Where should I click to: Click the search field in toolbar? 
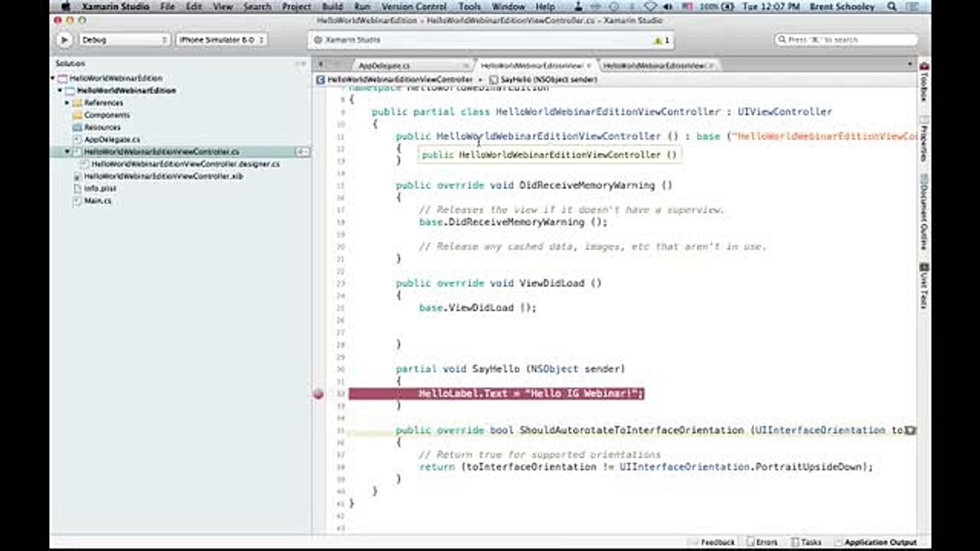click(x=846, y=39)
